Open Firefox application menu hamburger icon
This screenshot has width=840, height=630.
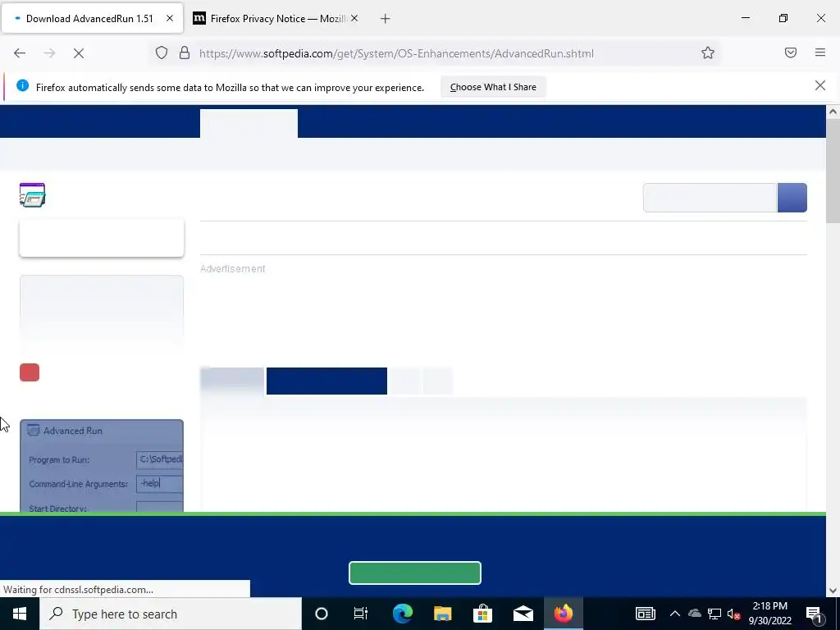(820, 52)
